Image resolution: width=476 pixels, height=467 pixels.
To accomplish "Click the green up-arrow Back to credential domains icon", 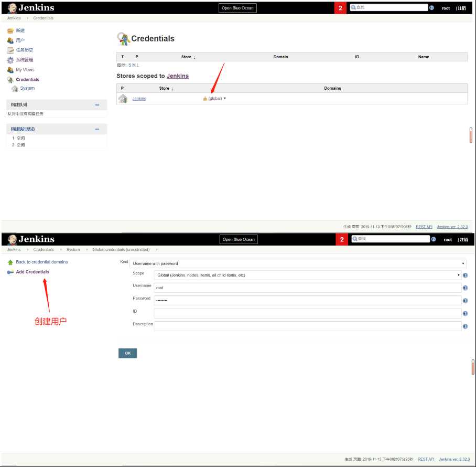I will [x=10, y=262].
